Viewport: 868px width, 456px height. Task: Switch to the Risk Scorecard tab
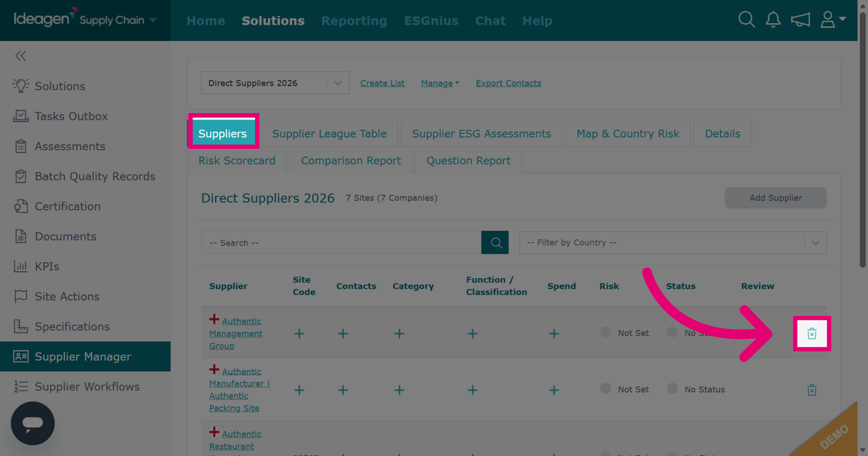237,161
